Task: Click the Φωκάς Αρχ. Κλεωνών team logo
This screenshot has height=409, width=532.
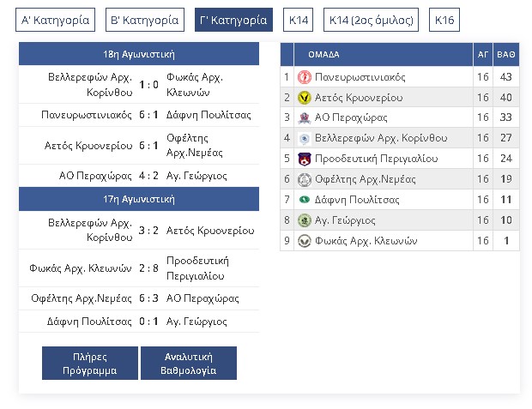Action: pyautogui.click(x=304, y=241)
